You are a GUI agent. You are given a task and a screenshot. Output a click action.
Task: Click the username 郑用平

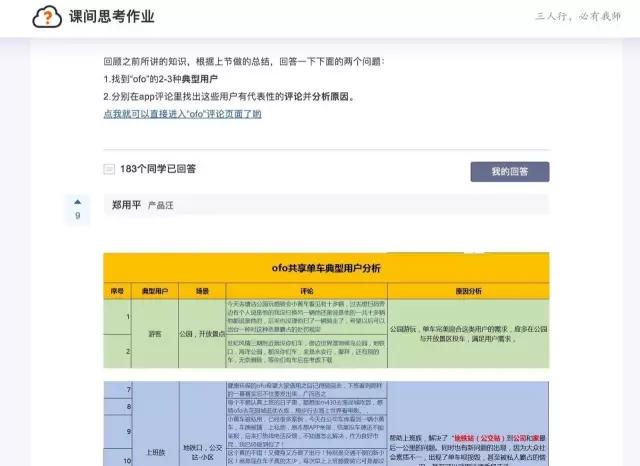coord(126,205)
